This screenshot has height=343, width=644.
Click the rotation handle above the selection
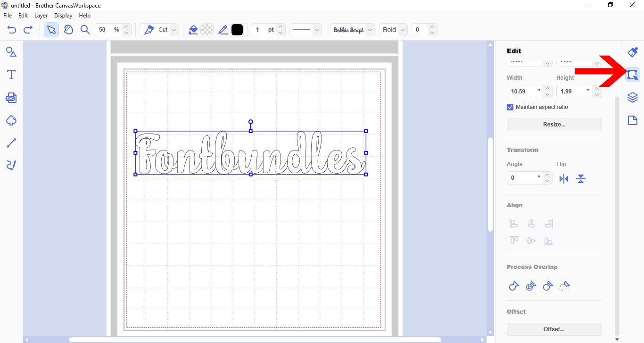pos(251,122)
